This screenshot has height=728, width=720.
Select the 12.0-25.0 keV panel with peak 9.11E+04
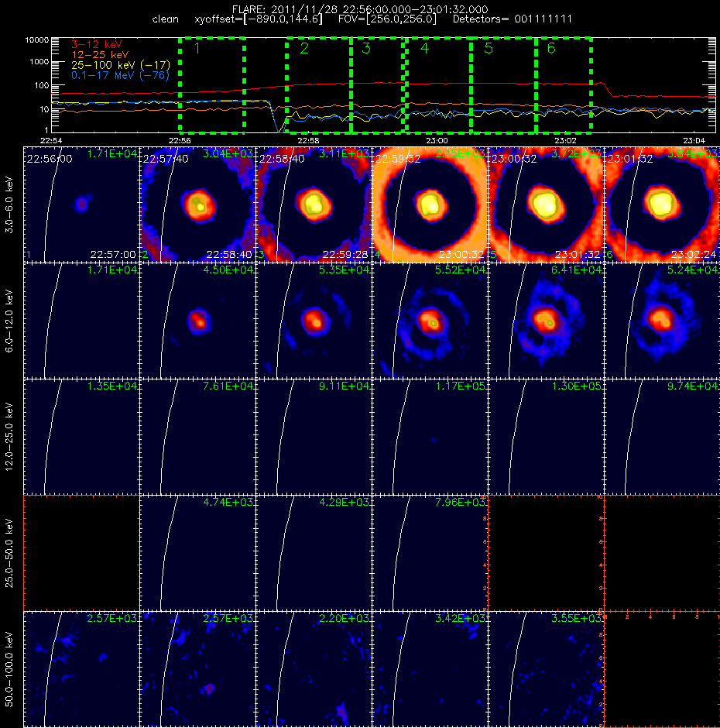314,437
